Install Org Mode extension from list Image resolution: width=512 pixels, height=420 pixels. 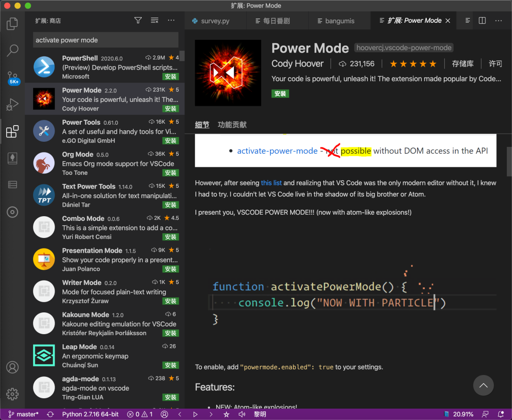tap(171, 173)
